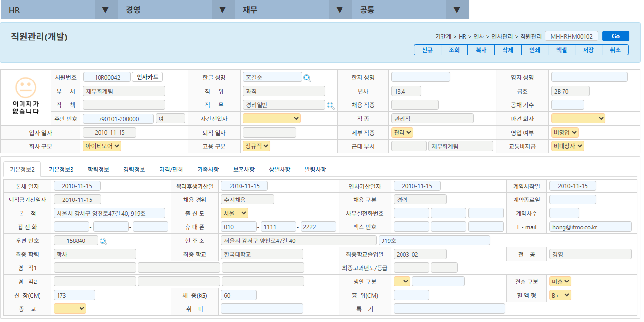The image size is (644, 322).
Task: Print the record using 인쇄
Action: coord(534,49)
